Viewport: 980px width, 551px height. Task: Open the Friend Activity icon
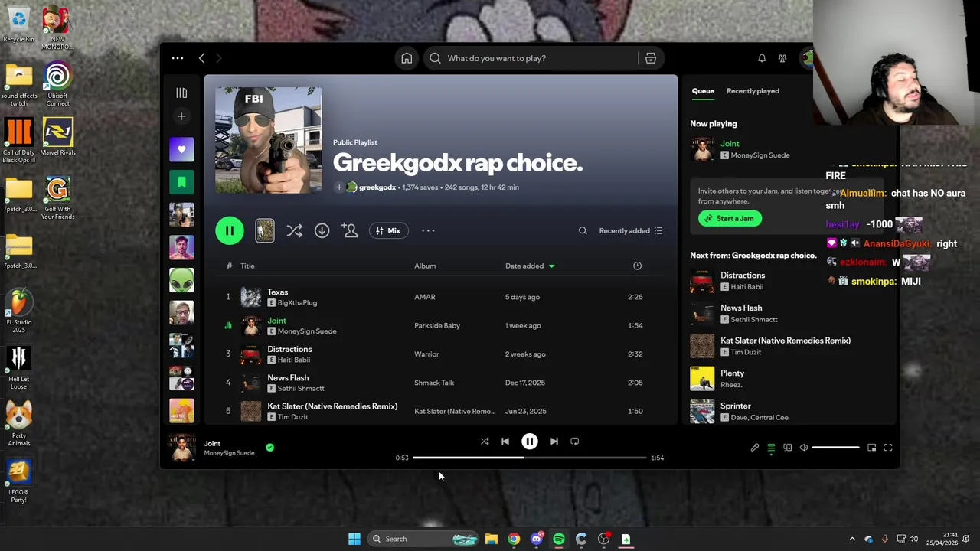click(782, 58)
